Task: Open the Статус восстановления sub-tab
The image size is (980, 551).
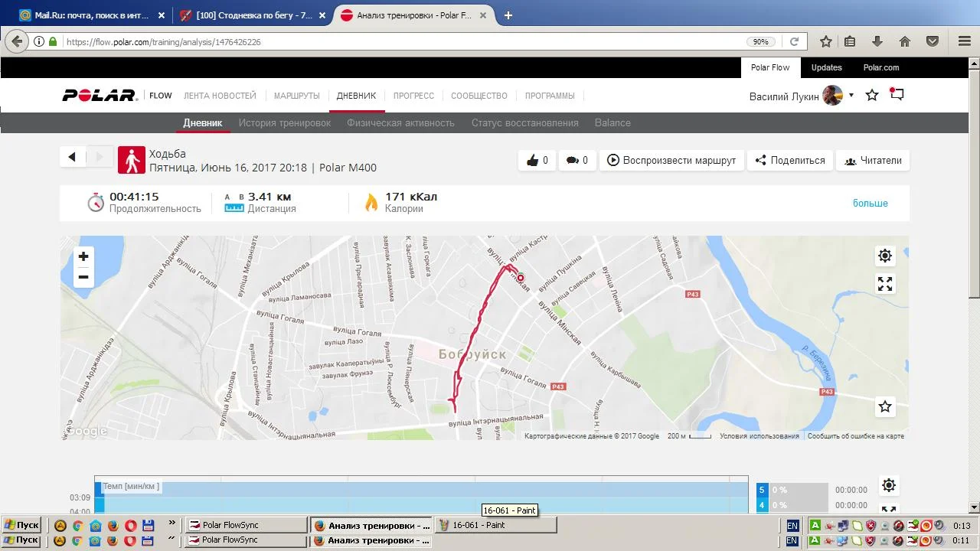Action: 525,122
